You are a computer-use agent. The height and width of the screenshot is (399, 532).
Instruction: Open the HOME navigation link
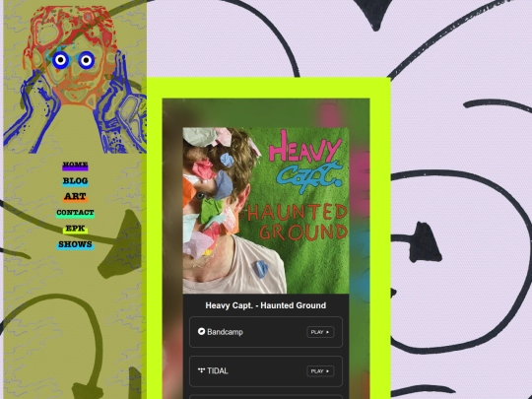click(x=75, y=166)
